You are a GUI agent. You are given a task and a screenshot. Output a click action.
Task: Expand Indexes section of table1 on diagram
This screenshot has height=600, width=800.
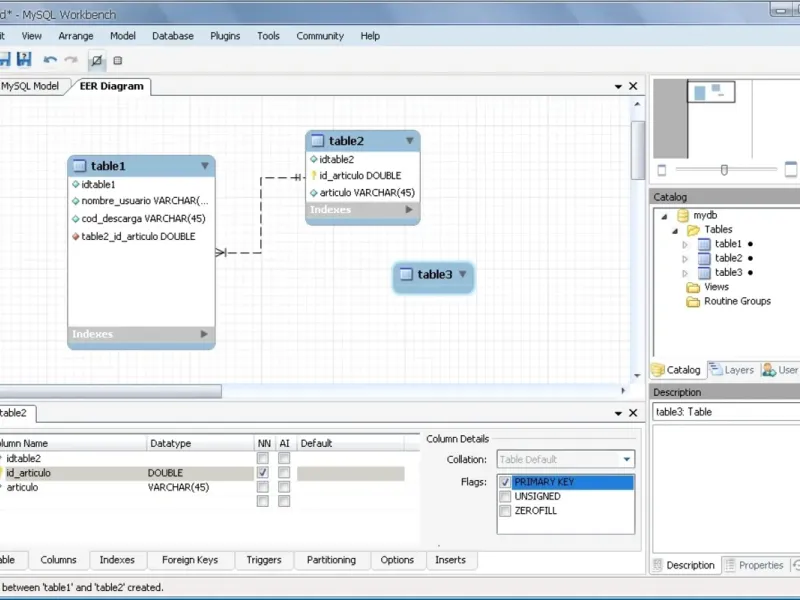204,334
